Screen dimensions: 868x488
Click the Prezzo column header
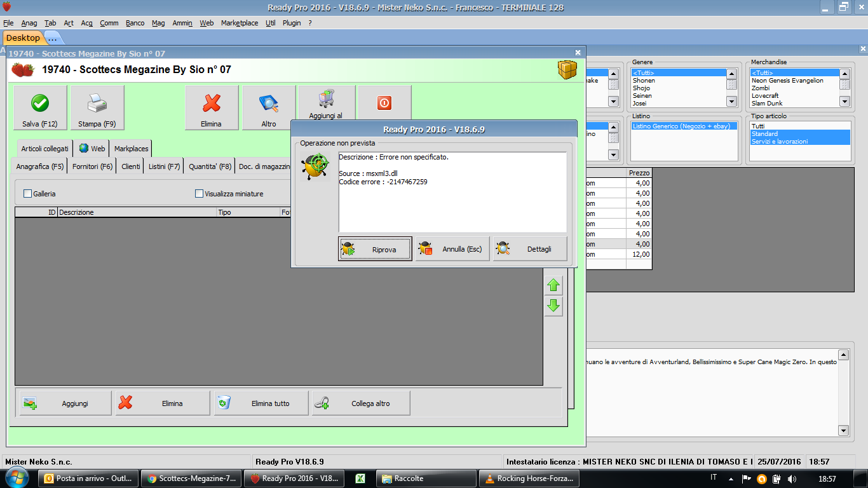(639, 173)
